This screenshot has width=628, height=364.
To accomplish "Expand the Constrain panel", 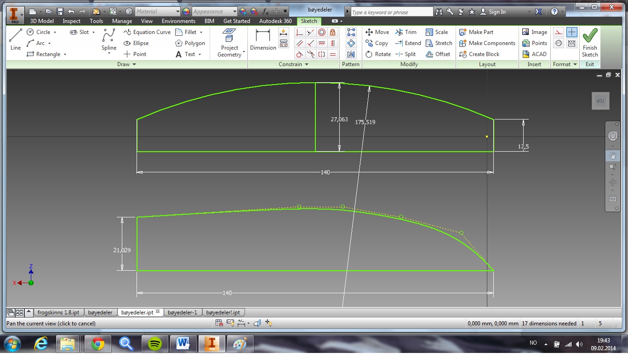I will [293, 64].
